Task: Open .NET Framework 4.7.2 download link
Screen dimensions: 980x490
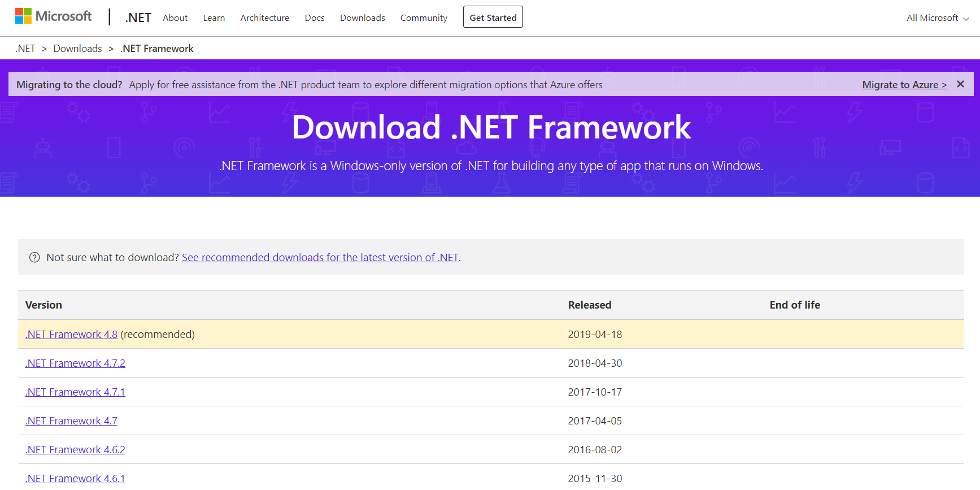Action: point(75,363)
